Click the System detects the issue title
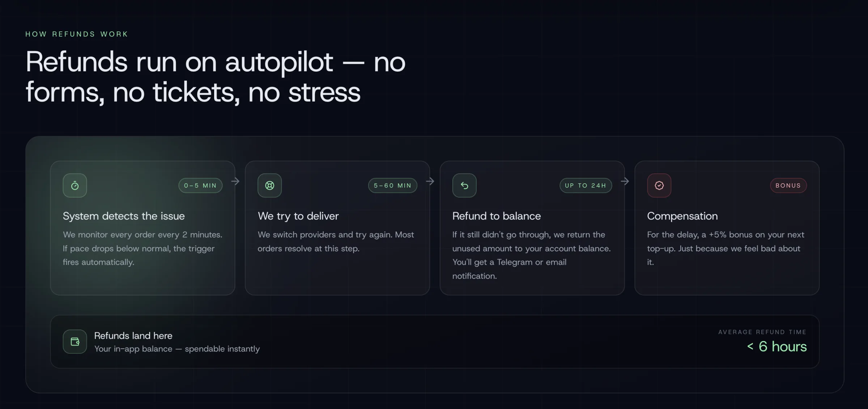The image size is (868, 409). 124,216
